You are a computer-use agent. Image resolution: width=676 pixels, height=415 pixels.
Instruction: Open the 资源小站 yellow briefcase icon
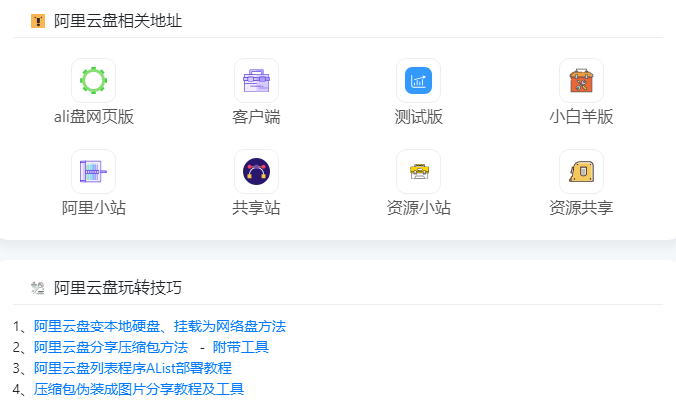click(419, 172)
